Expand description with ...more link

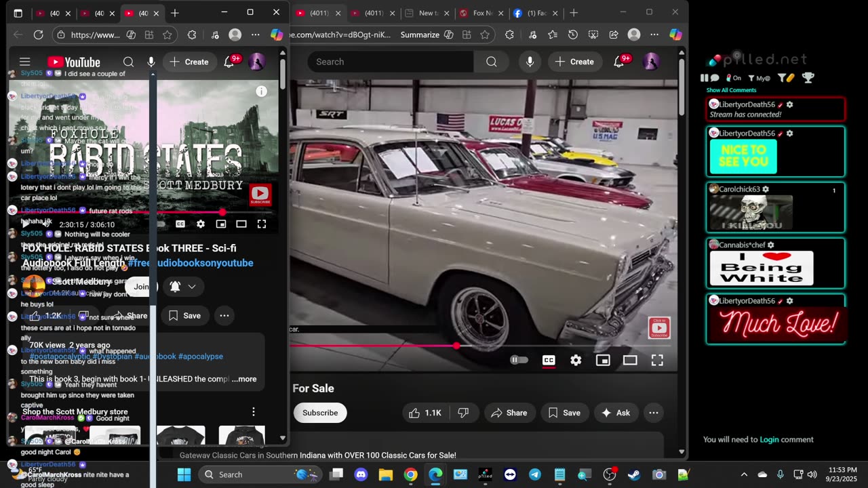[x=244, y=379]
